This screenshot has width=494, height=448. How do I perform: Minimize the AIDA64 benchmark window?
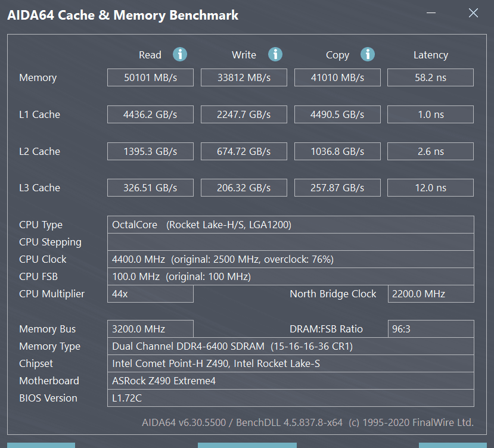pos(431,13)
